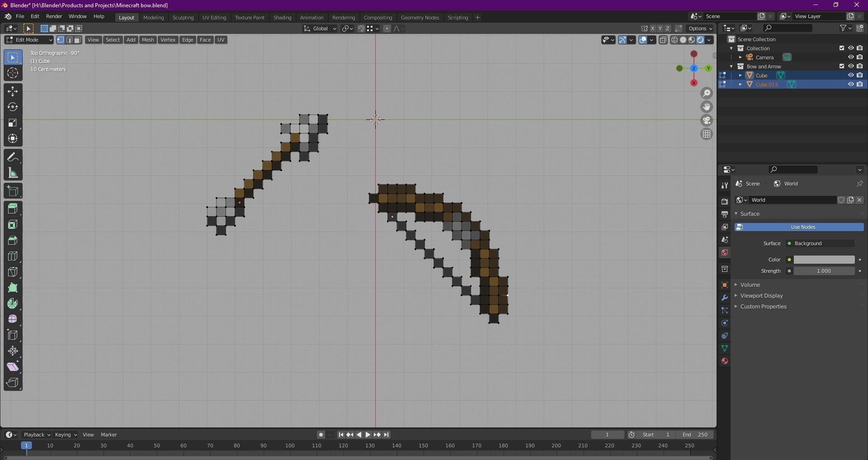This screenshot has width=868, height=460.
Task: Select the Poly Build tool
Action: click(x=13, y=288)
